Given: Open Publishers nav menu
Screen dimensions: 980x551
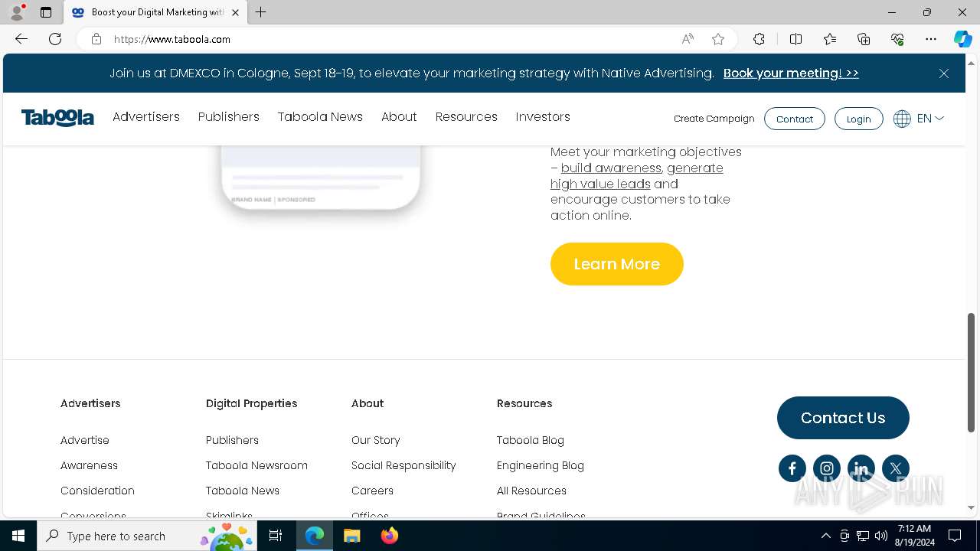Looking at the screenshot, I should 229,117.
